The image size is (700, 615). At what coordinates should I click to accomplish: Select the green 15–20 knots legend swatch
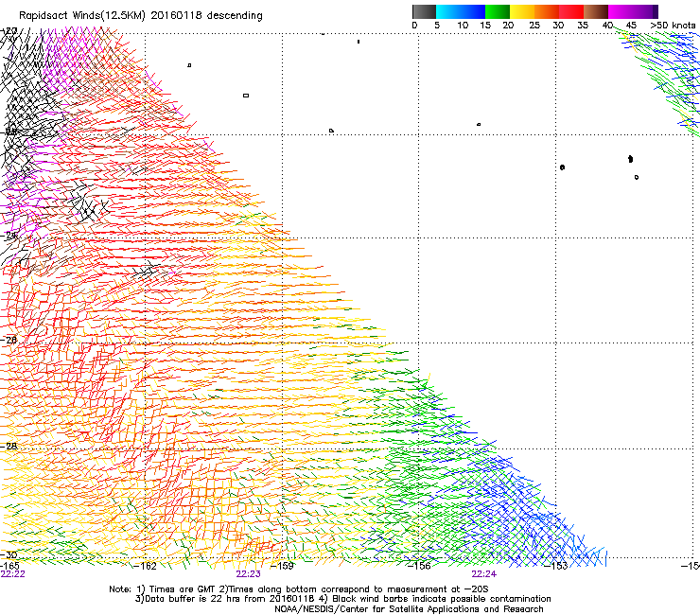point(498,11)
